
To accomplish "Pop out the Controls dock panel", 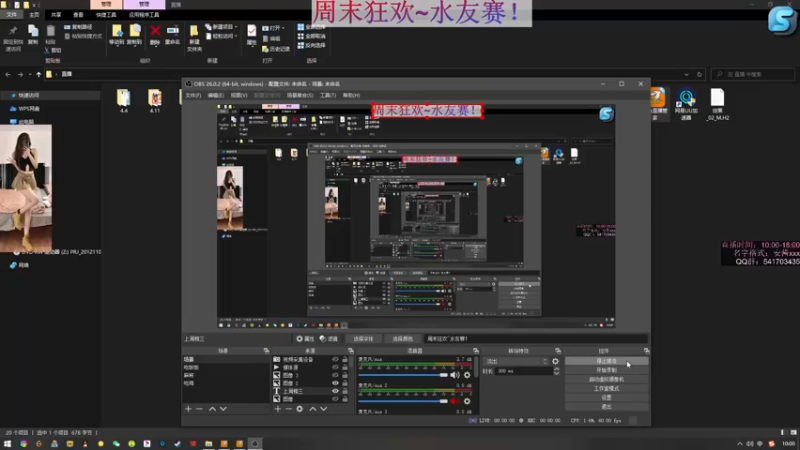I will coord(646,351).
